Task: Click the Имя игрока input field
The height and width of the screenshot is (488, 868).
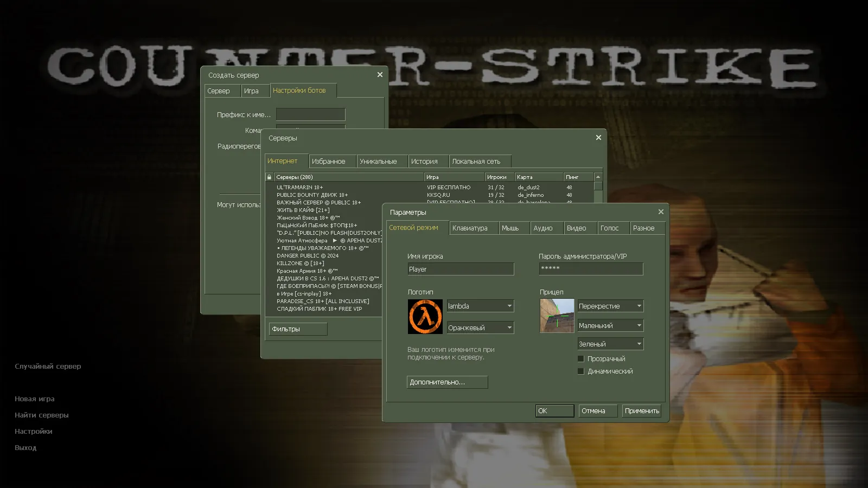Action: pyautogui.click(x=460, y=269)
